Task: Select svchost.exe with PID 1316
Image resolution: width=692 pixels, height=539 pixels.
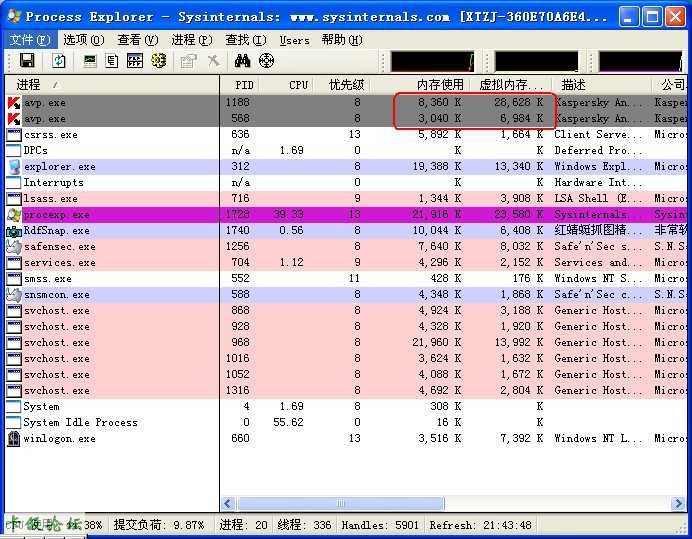Action: point(346,391)
